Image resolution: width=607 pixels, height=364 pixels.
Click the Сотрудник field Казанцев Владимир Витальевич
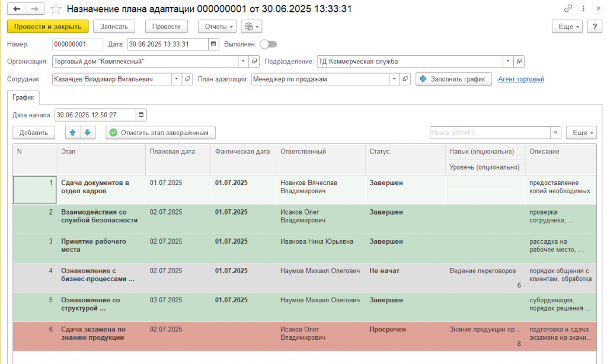[112, 79]
